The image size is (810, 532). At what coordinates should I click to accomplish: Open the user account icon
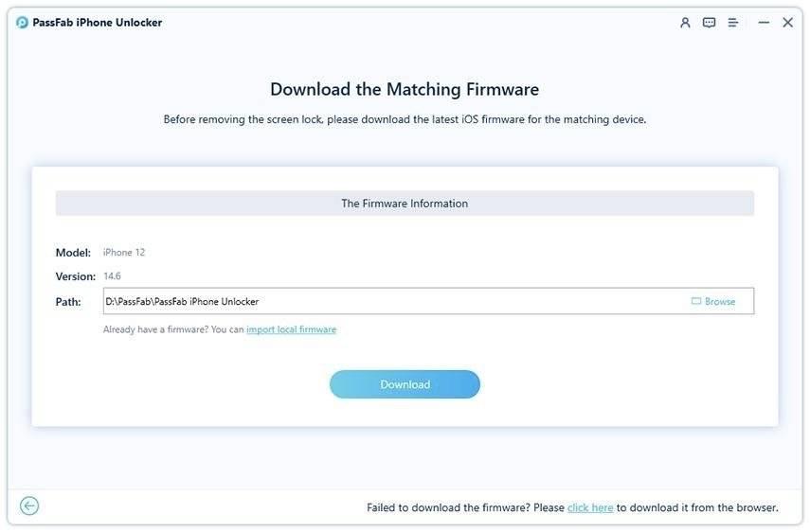685,23
